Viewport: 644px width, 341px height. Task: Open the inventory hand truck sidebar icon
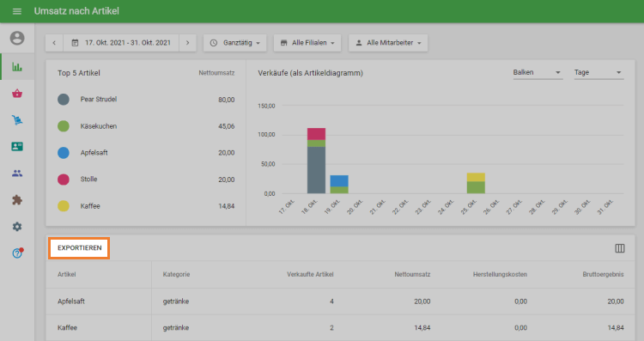click(17, 120)
